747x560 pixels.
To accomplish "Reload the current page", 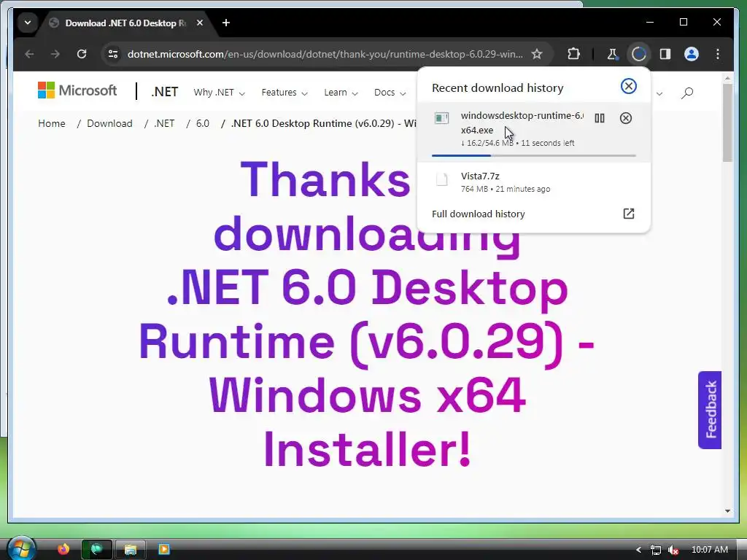I will click(82, 54).
